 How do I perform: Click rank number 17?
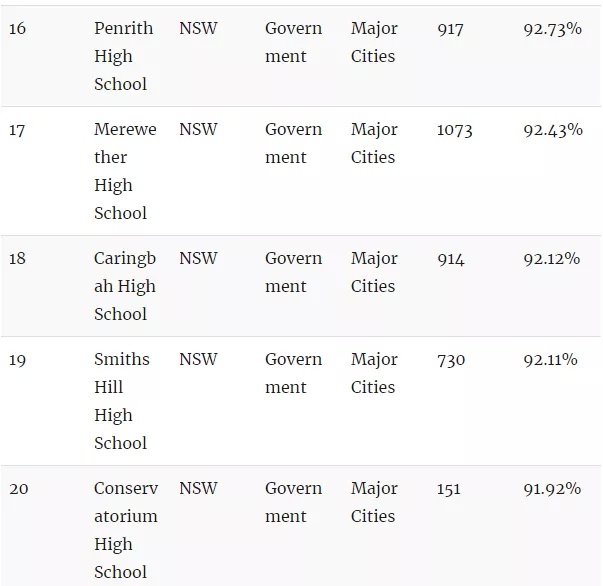pos(17,130)
